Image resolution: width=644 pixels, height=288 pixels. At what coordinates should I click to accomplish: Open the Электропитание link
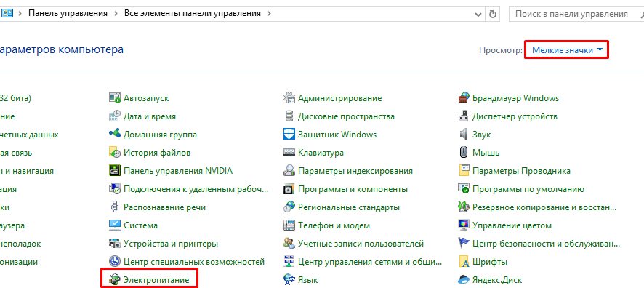pyautogui.click(x=156, y=280)
